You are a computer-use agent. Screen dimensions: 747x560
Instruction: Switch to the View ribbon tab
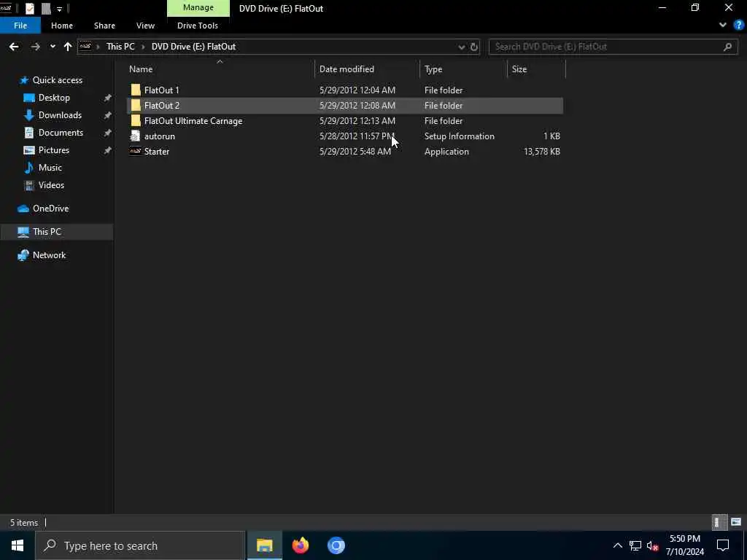click(145, 26)
